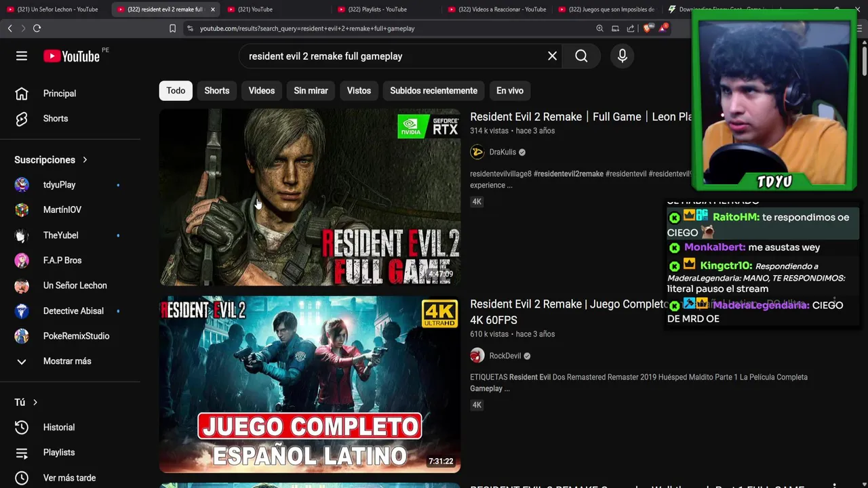Screen dimensions: 868x488
Task: Open Resident Evil 2 Remake Juego Completo title
Action: coord(570,312)
